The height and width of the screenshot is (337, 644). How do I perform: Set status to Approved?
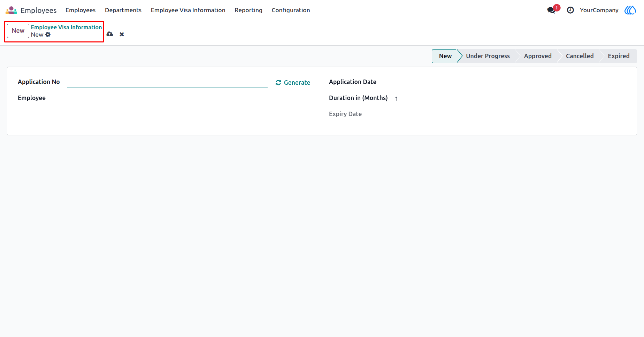tap(538, 56)
